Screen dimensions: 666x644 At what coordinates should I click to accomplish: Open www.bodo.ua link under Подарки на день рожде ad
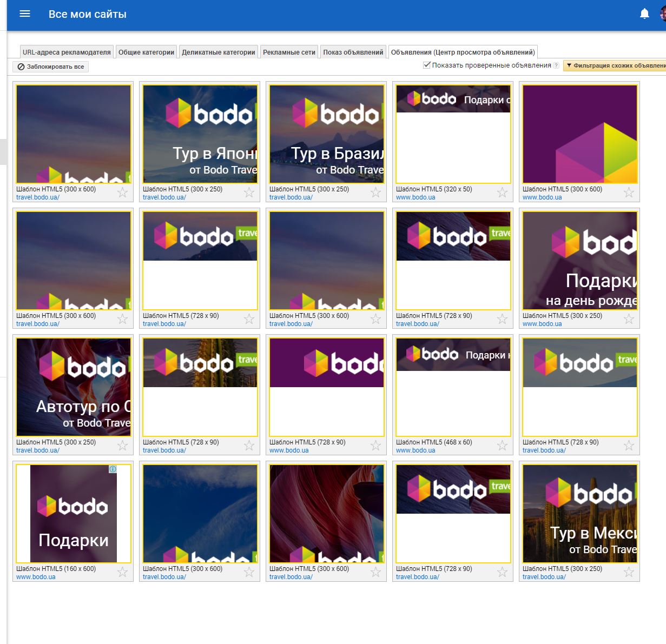tap(542, 324)
